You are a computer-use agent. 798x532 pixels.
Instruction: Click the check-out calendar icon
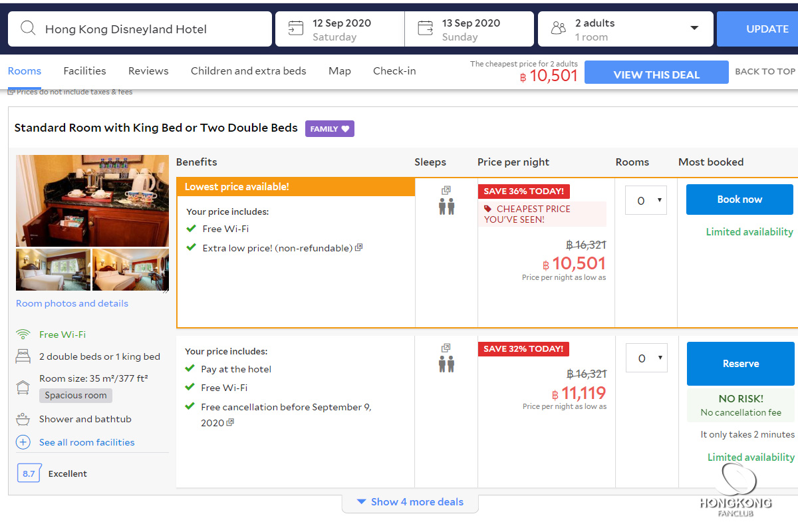425,29
